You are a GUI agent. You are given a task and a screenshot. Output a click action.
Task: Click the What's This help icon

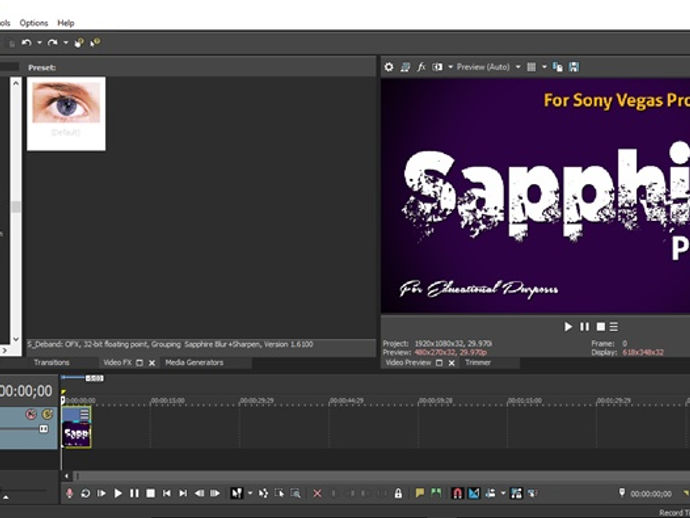click(x=95, y=43)
